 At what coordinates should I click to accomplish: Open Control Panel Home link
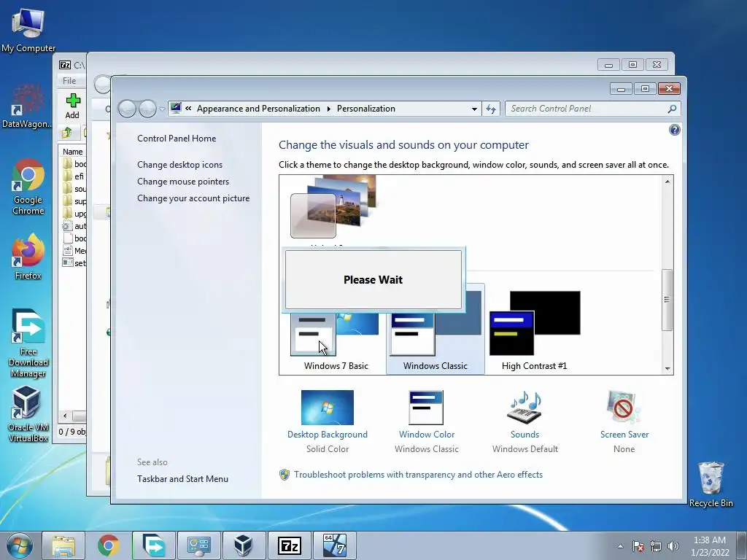point(177,138)
